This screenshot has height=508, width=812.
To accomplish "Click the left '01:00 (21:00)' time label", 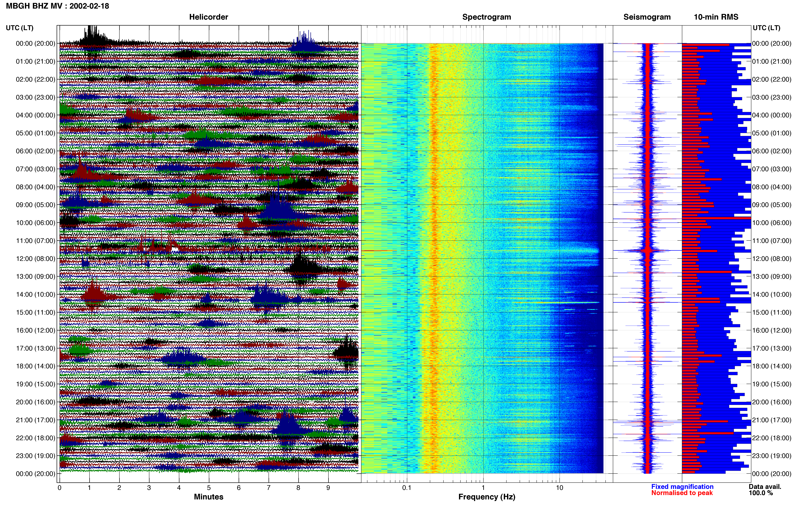I will point(35,61).
